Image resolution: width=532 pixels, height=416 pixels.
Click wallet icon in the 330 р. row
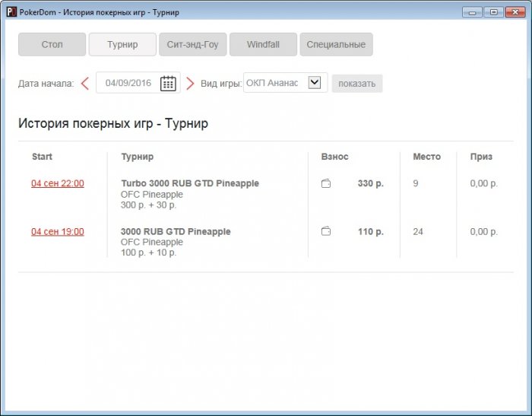tap(326, 183)
